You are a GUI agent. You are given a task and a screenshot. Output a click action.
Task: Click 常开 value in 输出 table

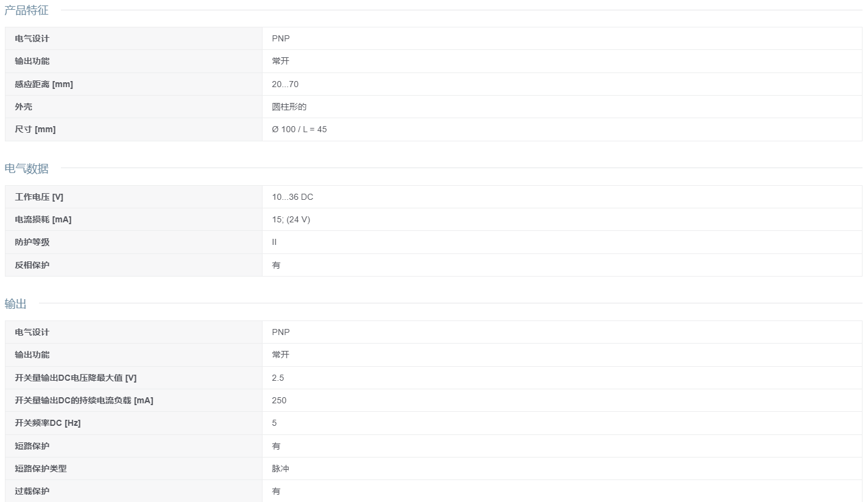click(281, 355)
